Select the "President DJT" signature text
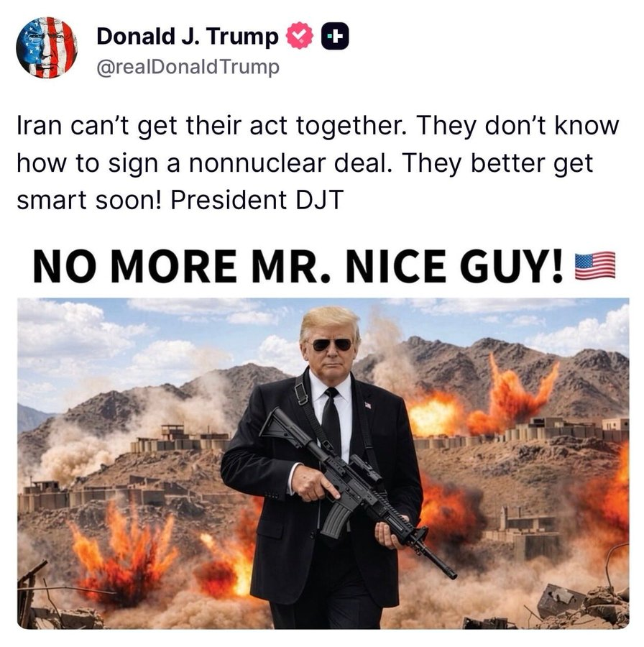 pyautogui.click(x=257, y=200)
